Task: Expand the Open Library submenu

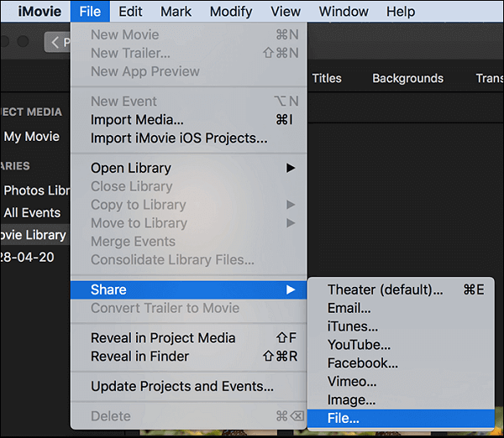Action: (x=130, y=168)
